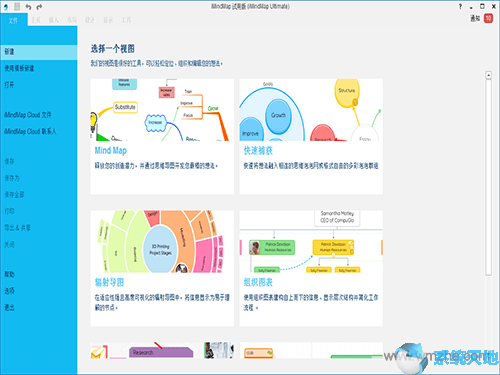Click the 快速捕获 bubble view thumbnail

coord(311,110)
